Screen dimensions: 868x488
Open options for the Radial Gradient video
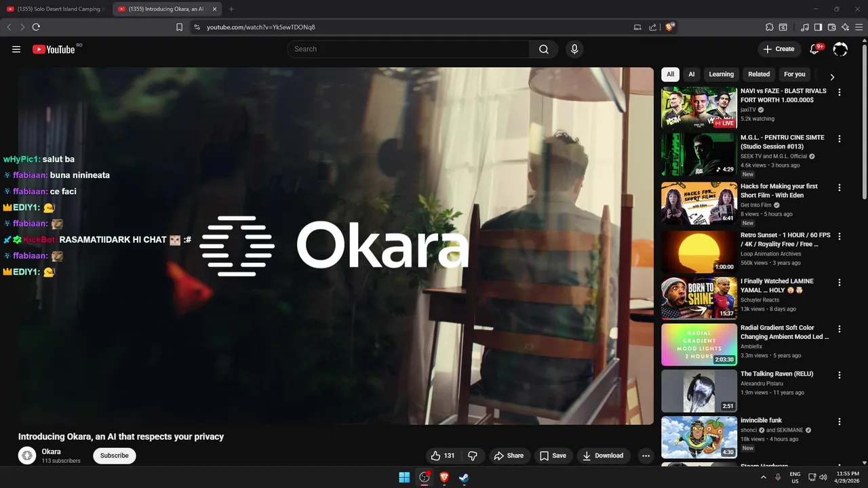[840, 329]
